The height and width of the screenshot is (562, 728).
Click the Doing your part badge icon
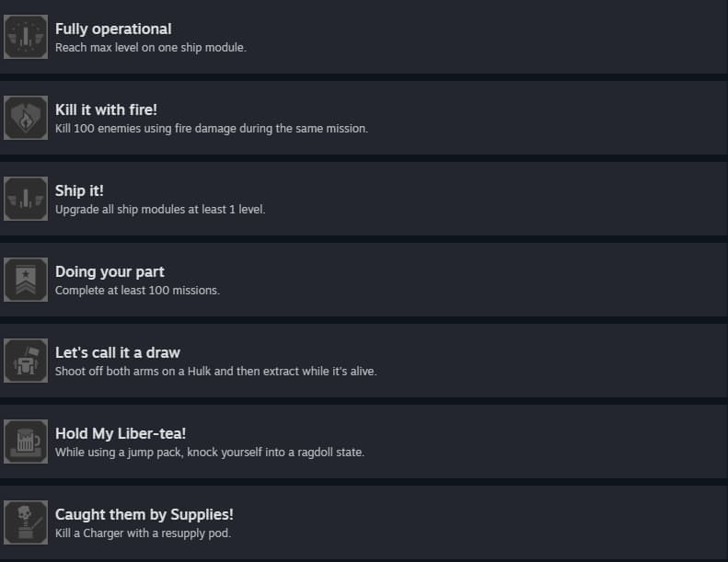tap(26, 280)
